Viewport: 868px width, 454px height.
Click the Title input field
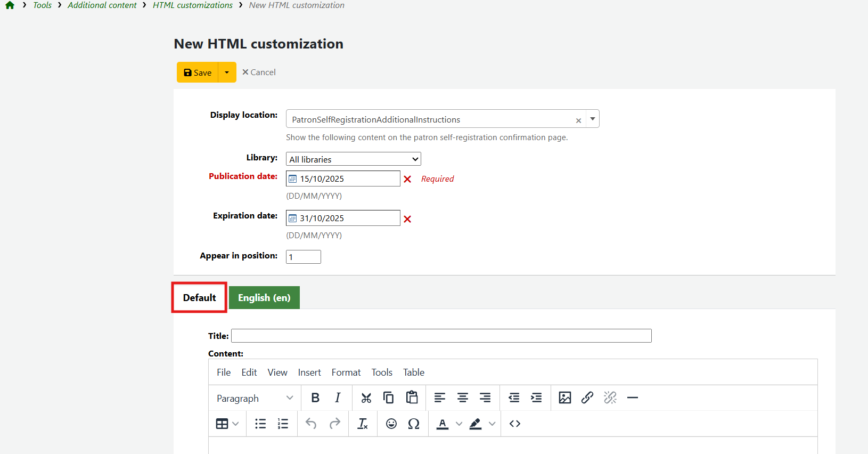[441, 336]
